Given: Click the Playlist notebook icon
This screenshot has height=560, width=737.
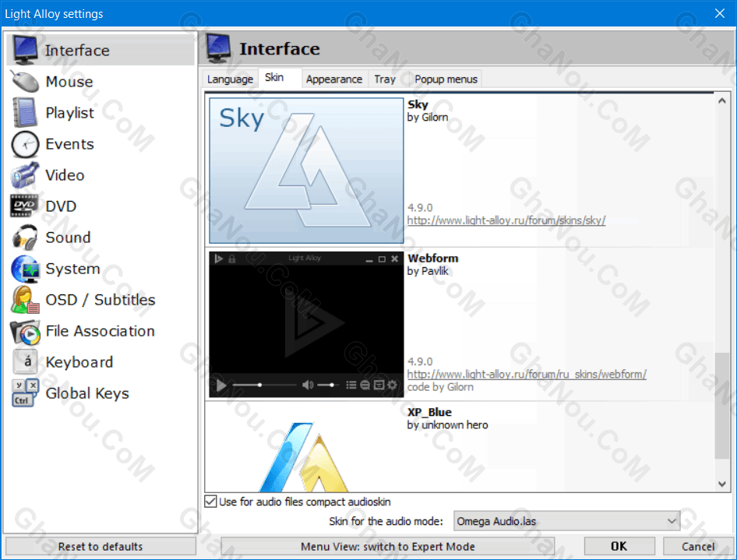Looking at the screenshot, I should (x=26, y=113).
